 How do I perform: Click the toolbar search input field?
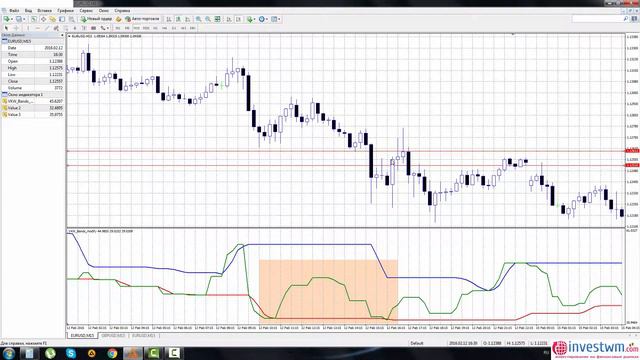point(600,19)
